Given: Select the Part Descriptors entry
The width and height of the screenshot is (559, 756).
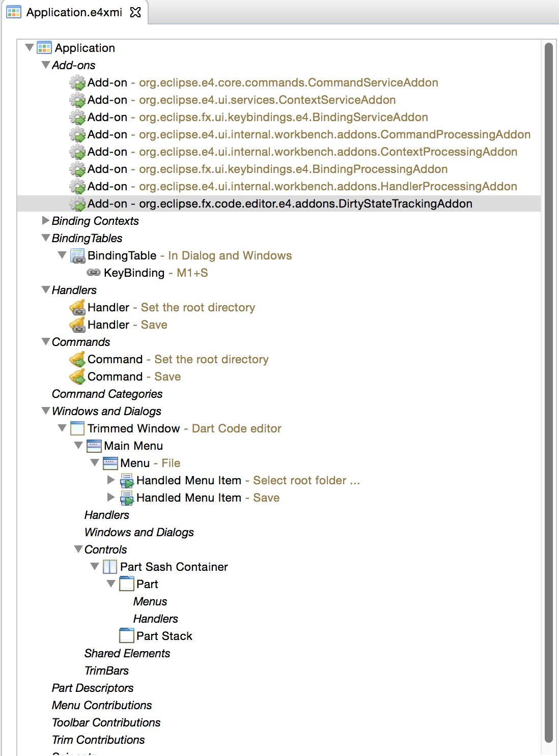Looking at the screenshot, I should click(92, 688).
